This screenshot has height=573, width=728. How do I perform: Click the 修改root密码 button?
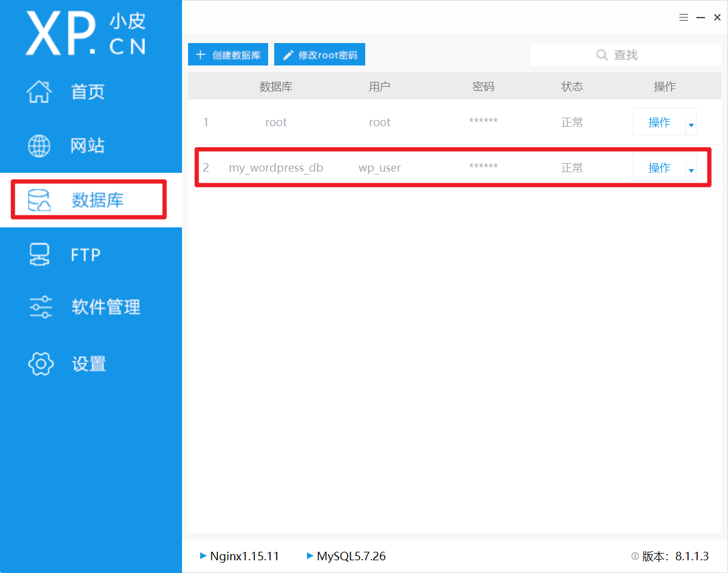pos(320,55)
